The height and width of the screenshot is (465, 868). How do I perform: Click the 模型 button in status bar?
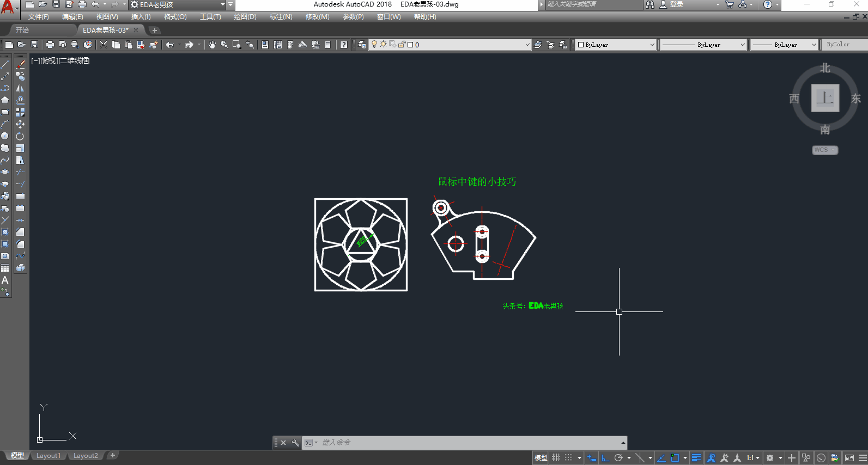(x=541, y=458)
